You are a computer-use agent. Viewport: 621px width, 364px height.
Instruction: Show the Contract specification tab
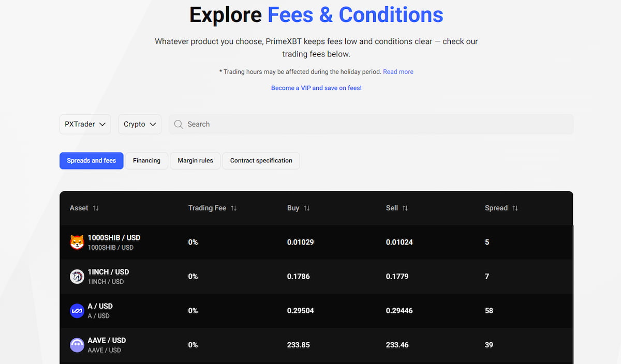click(261, 160)
